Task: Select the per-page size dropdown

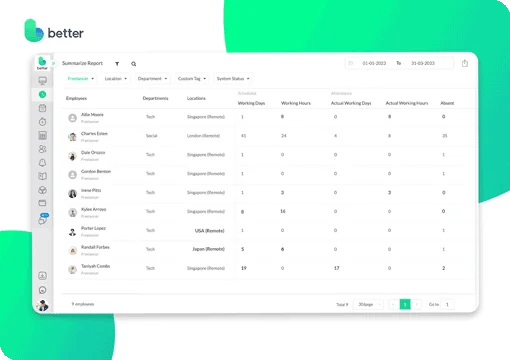Action: (368, 304)
